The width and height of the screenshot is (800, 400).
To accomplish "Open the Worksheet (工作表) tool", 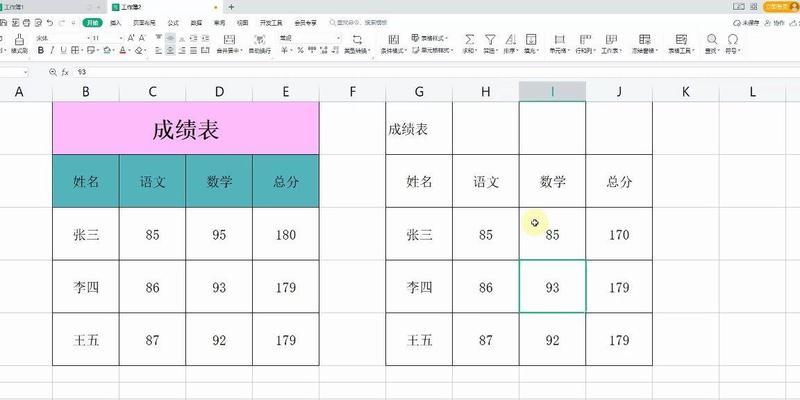I will 611,44.
